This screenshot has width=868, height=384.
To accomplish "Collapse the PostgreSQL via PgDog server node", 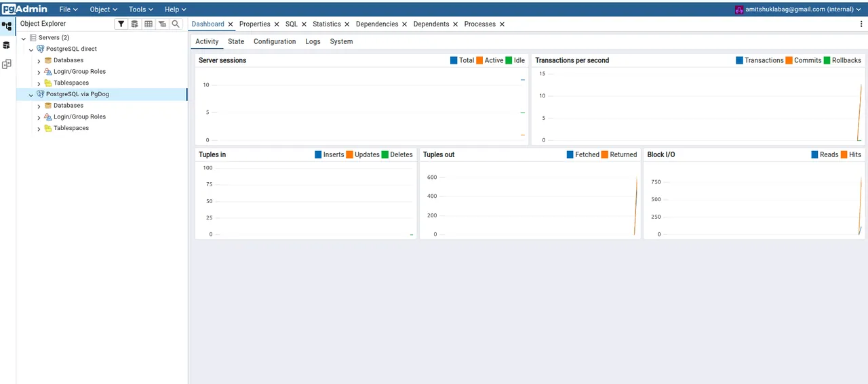I will [x=31, y=95].
